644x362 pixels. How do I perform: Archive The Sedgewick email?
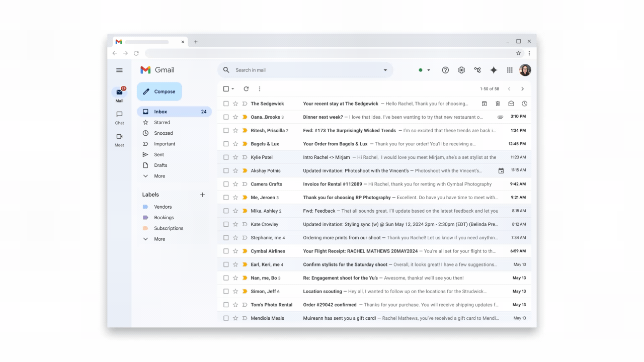[484, 104]
